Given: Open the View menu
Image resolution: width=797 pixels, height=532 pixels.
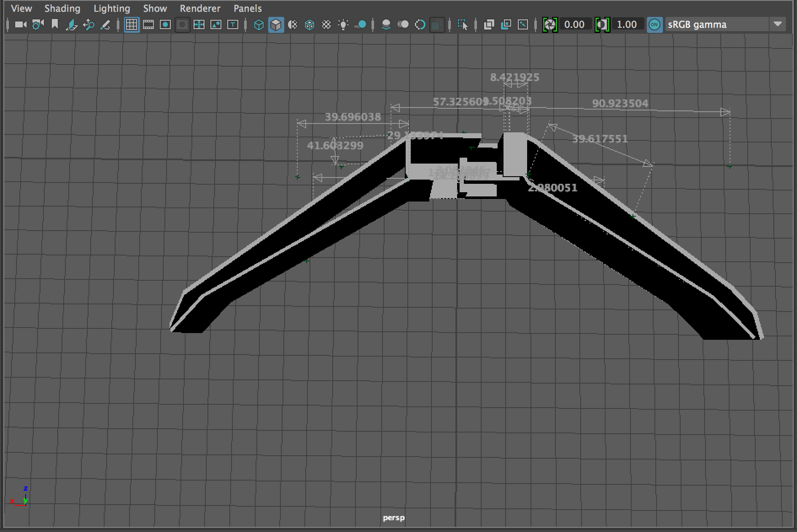Looking at the screenshot, I should coord(22,8).
